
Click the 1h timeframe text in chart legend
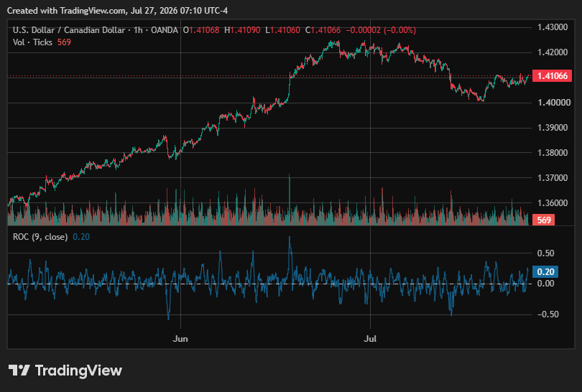(x=138, y=30)
